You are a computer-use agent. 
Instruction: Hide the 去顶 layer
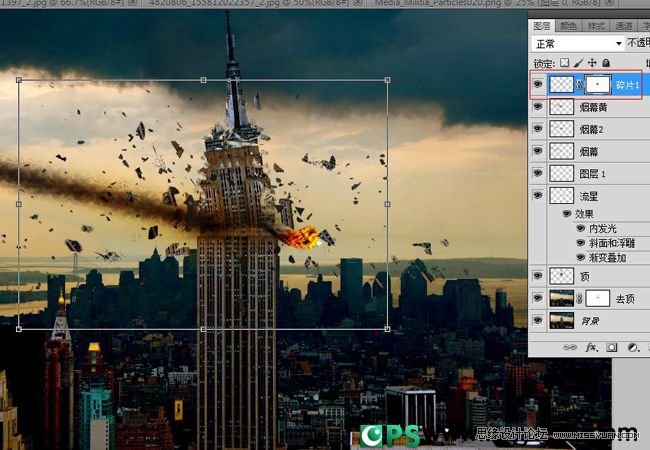point(538,298)
